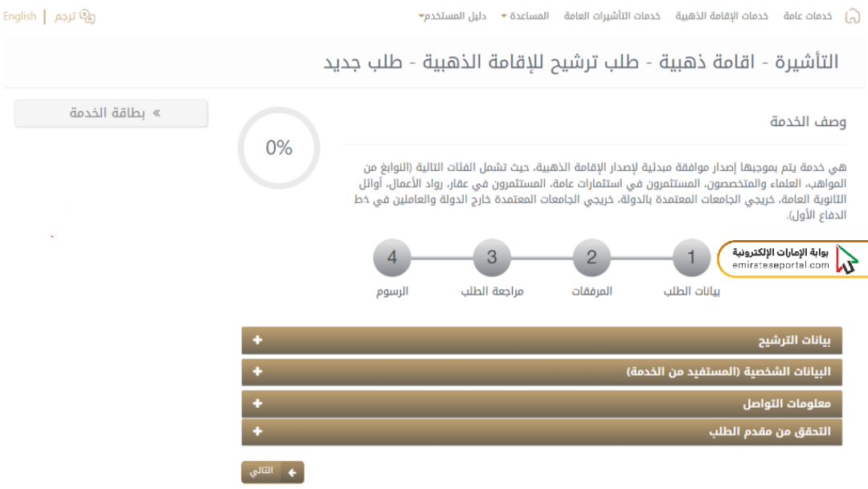
Task: Click the التالي next button
Action: tap(272, 472)
